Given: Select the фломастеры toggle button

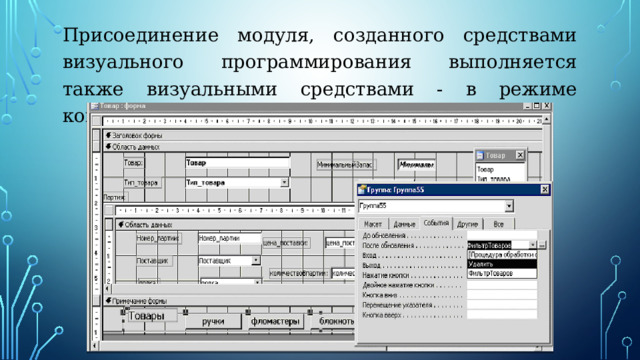Looking at the screenshot, I should point(275,322).
